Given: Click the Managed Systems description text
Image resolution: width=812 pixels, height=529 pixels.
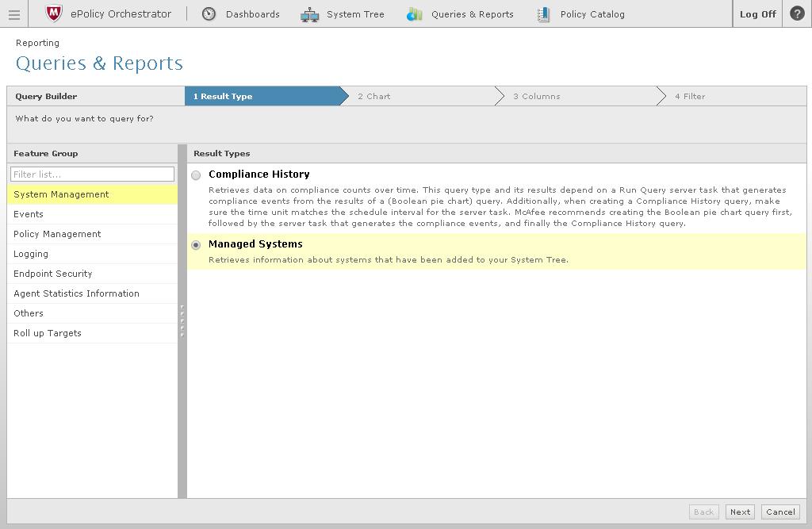Looking at the screenshot, I should (x=389, y=259).
